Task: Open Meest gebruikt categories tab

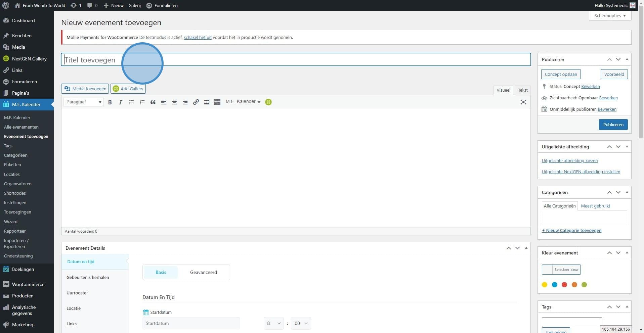Action: pos(596,206)
